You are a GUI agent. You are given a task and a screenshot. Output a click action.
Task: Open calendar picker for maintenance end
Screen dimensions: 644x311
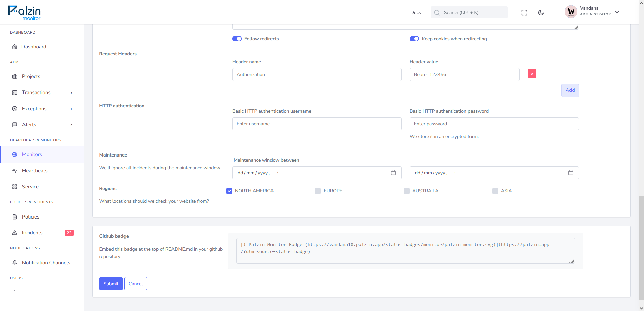(x=571, y=173)
